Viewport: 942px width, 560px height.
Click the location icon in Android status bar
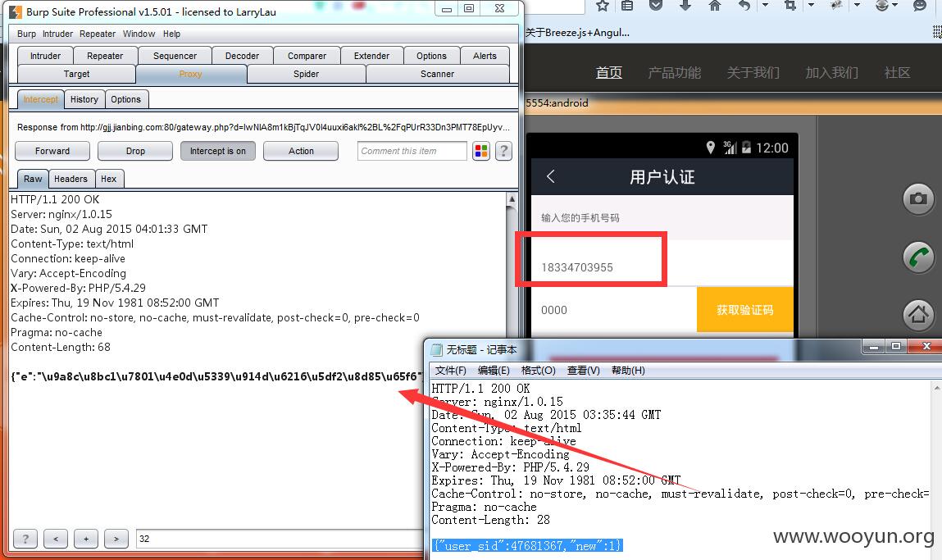710,148
